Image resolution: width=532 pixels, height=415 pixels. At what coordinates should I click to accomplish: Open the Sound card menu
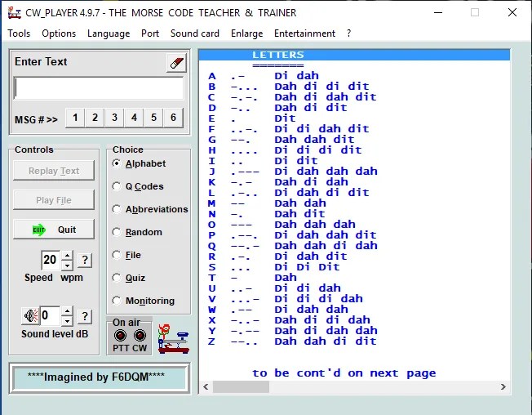click(x=195, y=33)
